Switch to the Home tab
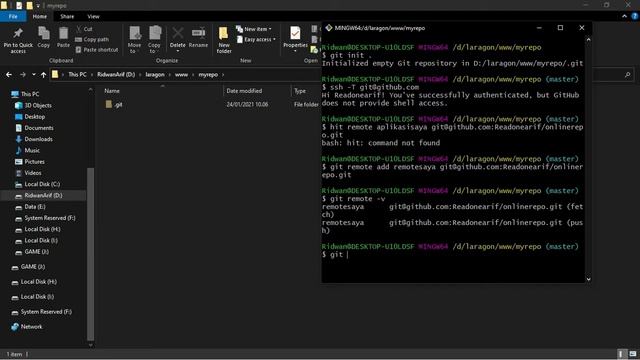Screen dimensions: 640x360 40,16
